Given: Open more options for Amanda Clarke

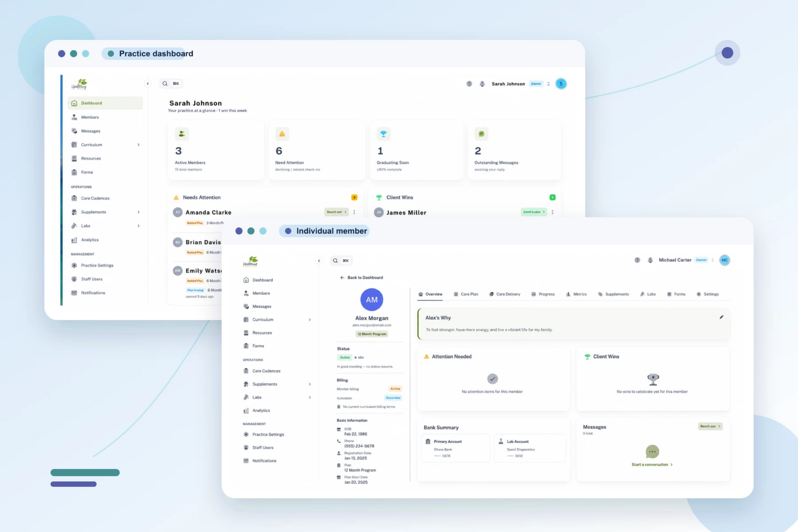Looking at the screenshot, I should pyautogui.click(x=354, y=212).
